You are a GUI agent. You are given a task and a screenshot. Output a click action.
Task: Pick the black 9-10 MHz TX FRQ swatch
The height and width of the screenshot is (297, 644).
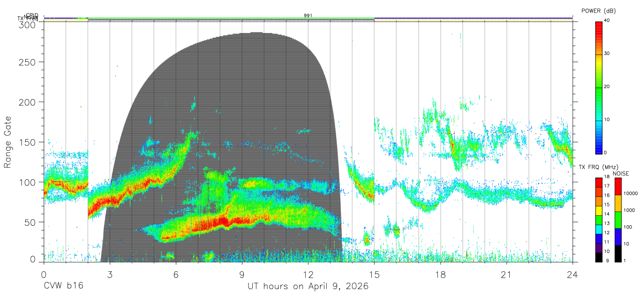(x=599, y=256)
